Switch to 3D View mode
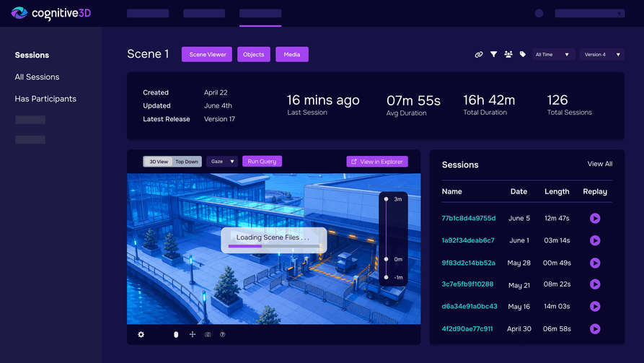644x363 pixels. click(x=159, y=162)
